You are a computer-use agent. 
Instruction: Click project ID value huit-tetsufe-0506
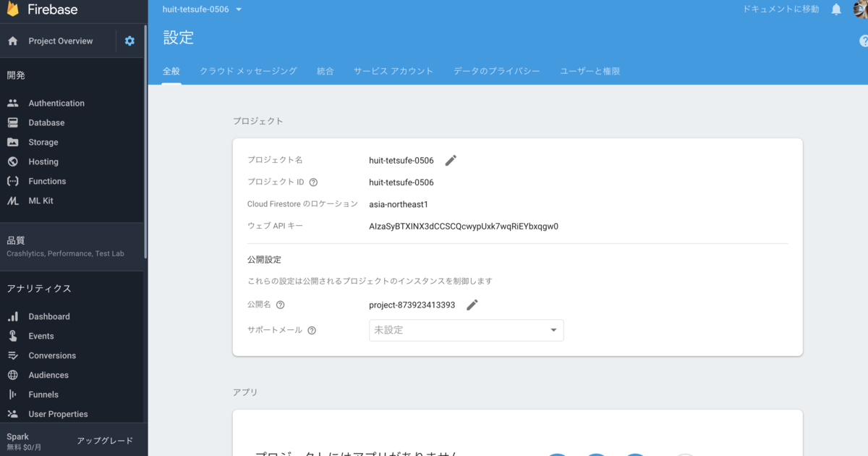401,182
